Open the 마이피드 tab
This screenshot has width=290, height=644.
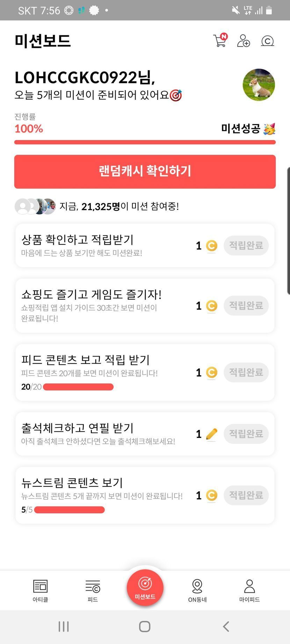tap(249, 591)
